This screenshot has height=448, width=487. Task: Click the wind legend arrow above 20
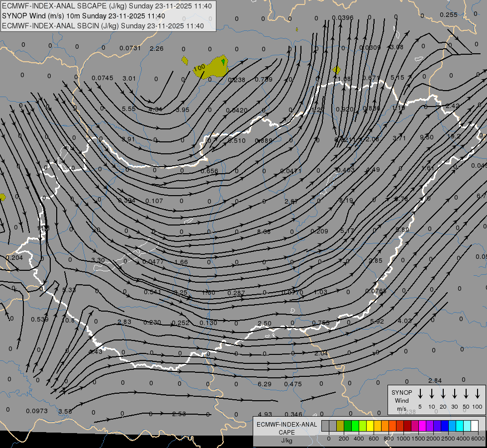[x=443, y=394]
